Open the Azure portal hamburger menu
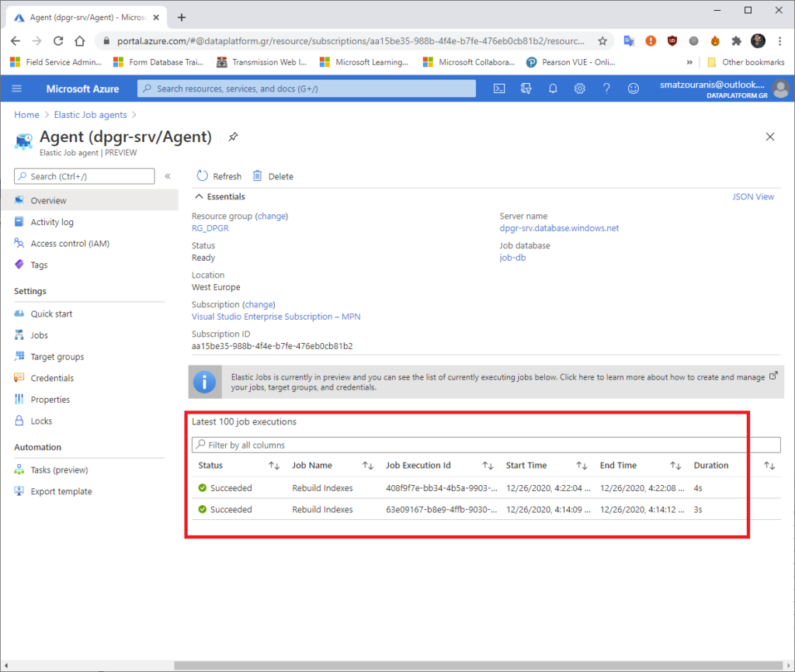 coord(17,88)
